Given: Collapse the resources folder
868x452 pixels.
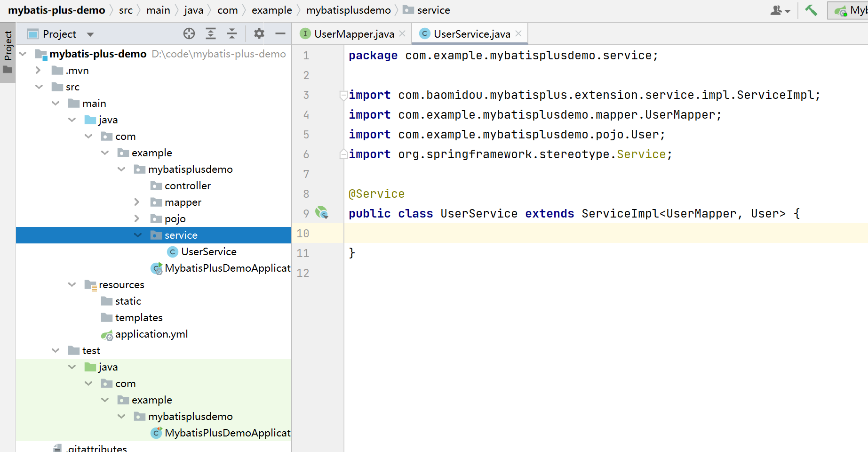Looking at the screenshot, I should pos(72,284).
